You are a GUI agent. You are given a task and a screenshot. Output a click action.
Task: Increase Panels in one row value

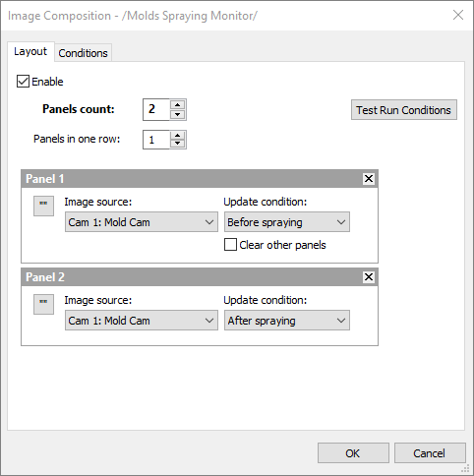click(x=177, y=136)
